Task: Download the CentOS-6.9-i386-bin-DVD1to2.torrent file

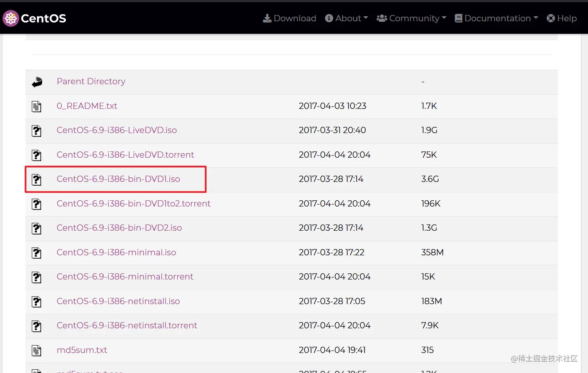Action: 133,204
